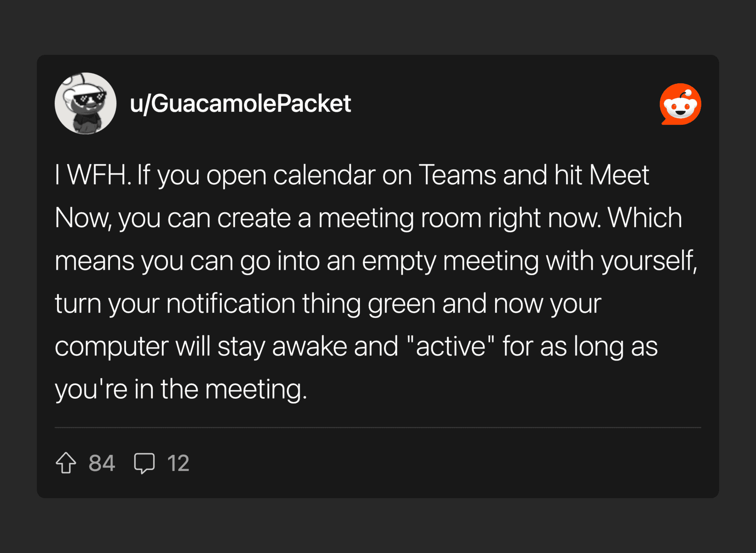Open comments via speech bubble icon

(144, 463)
